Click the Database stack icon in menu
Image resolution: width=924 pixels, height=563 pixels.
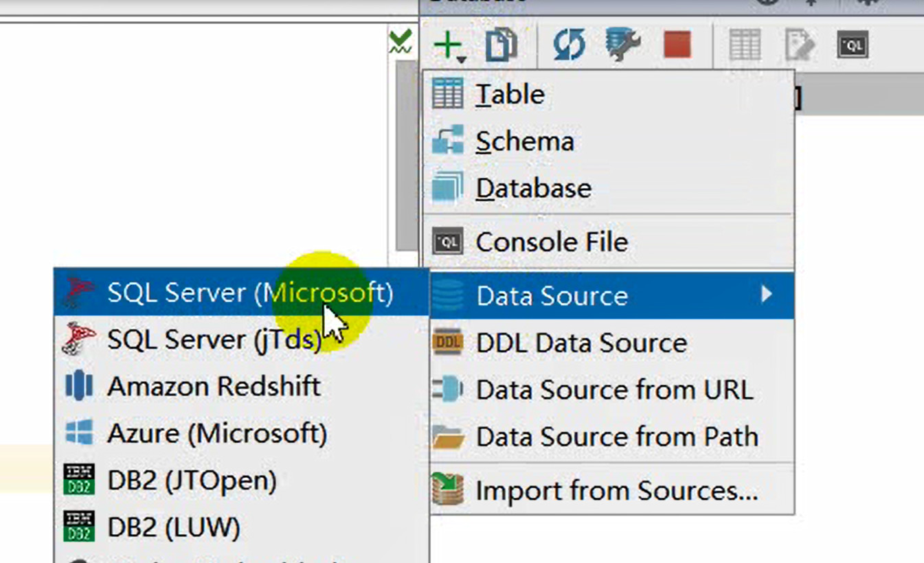pyautogui.click(x=447, y=187)
